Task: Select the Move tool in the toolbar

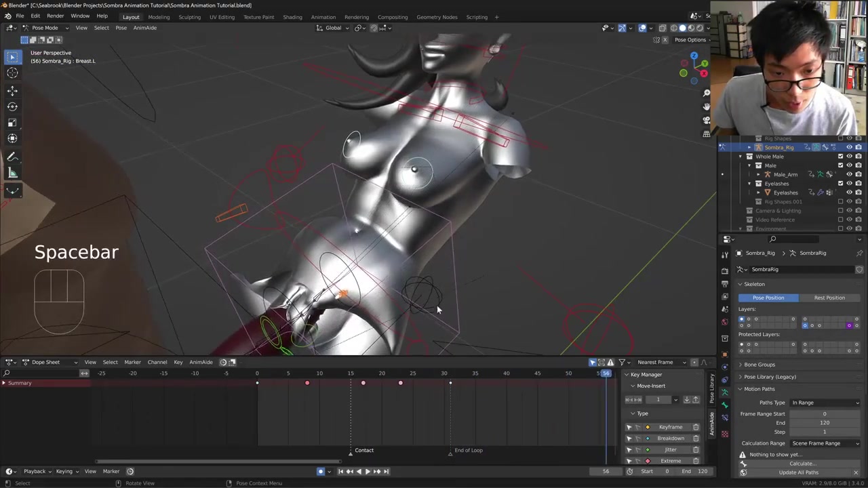Action: click(12, 90)
